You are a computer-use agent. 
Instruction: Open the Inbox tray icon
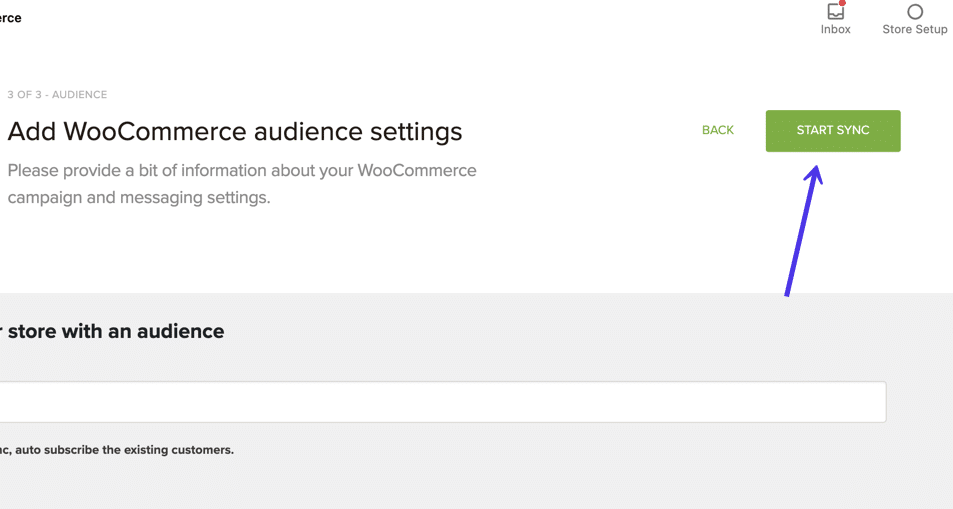click(835, 12)
